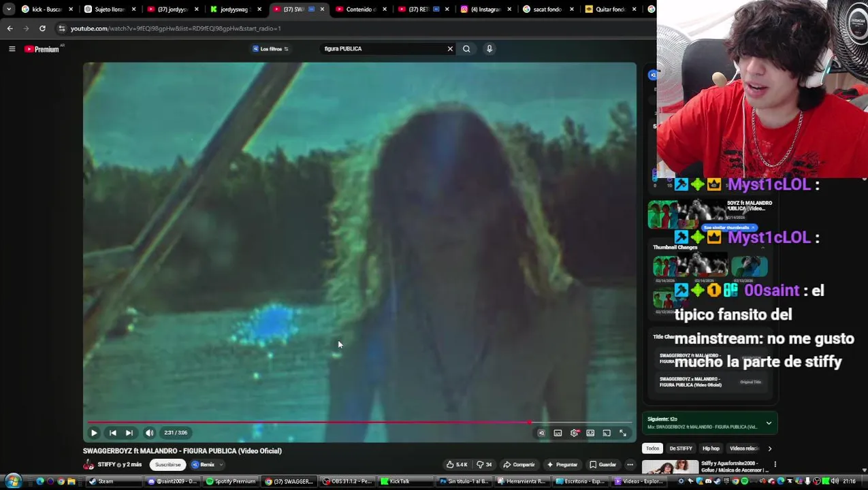Switch to theater mode view
Screen dimensions: 868x490
coord(590,433)
